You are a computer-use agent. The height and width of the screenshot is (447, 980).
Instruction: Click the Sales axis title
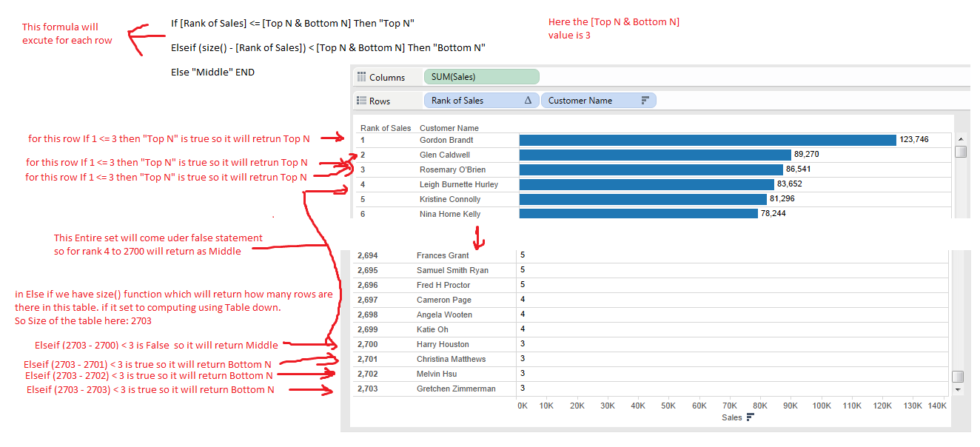pyautogui.click(x=732, y=417)
